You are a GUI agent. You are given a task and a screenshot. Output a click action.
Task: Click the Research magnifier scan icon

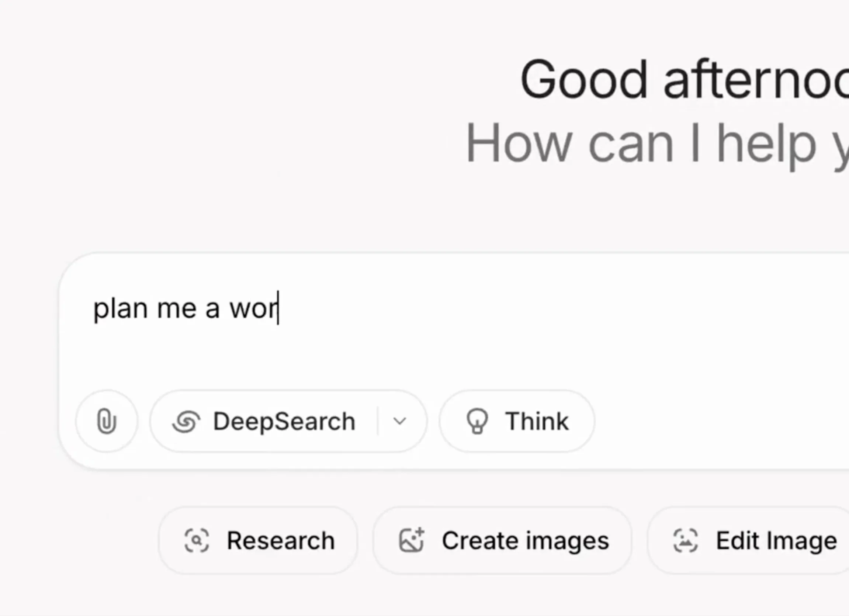tap(197, 540)
